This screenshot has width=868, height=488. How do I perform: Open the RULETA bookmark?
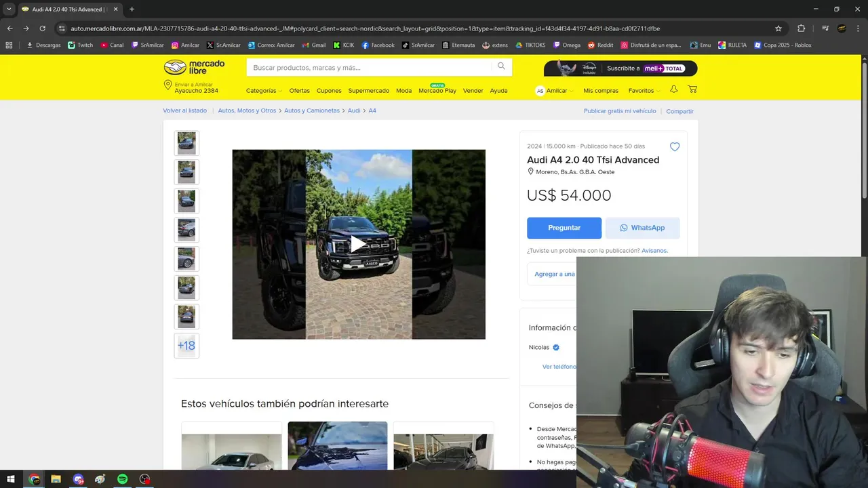tap(732, 45)
